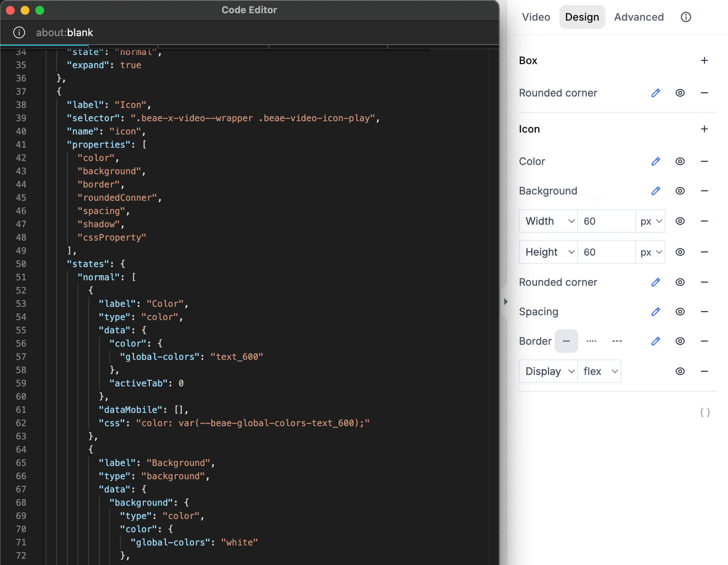Viewport: 728px width, 565px height.
Task: Open the px unit dropdown for Height
Action: click(x=651, y=252)
